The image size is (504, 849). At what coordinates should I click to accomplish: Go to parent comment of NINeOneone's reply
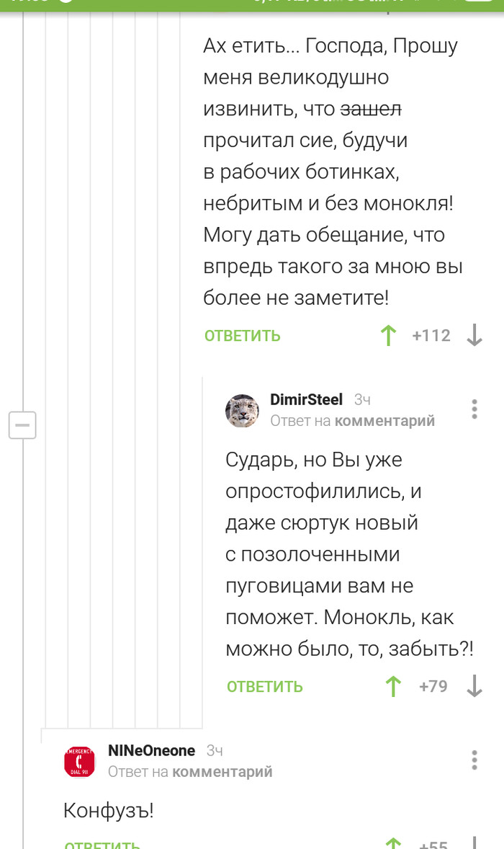tap(222, 772)
